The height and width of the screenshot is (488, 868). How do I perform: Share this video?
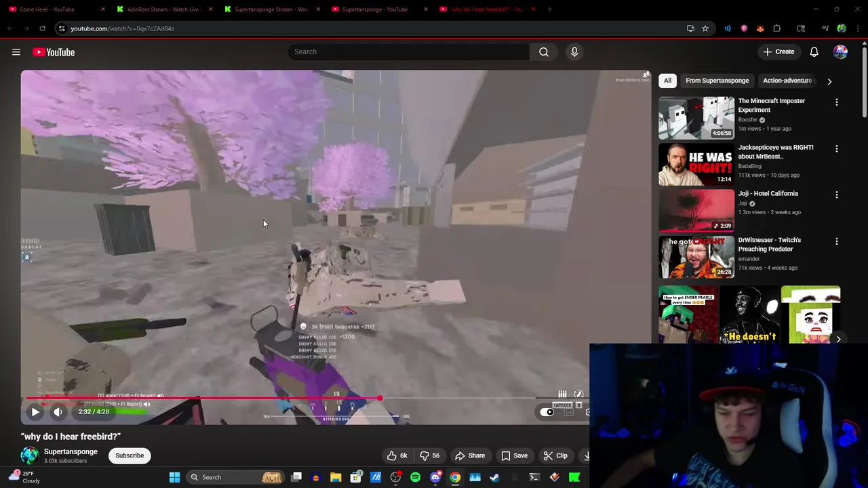pyautogui.click(x=470, y=455)
